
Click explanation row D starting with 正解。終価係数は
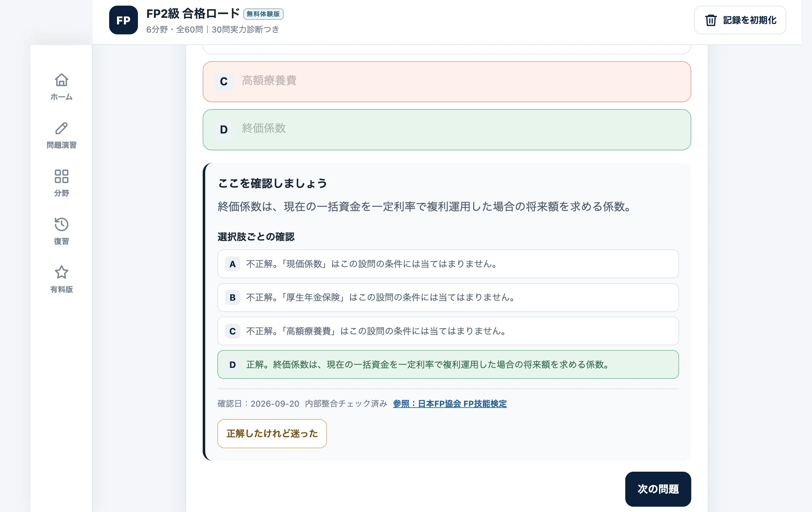tap(448, 364)
